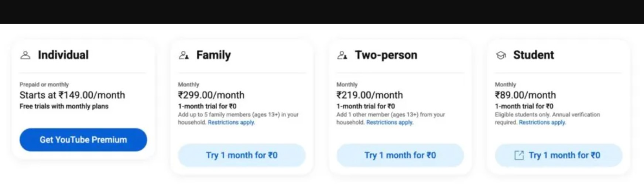Click the Two-person plan icon
The height and width of the screenshot is (189, 644).
(x=342, y=55)
